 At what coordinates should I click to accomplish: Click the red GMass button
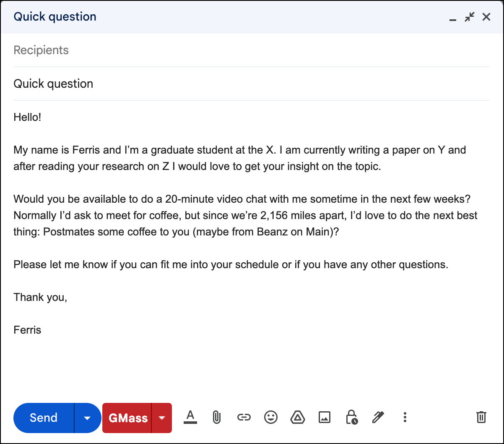pyautogui.click(x=127, y=418)
